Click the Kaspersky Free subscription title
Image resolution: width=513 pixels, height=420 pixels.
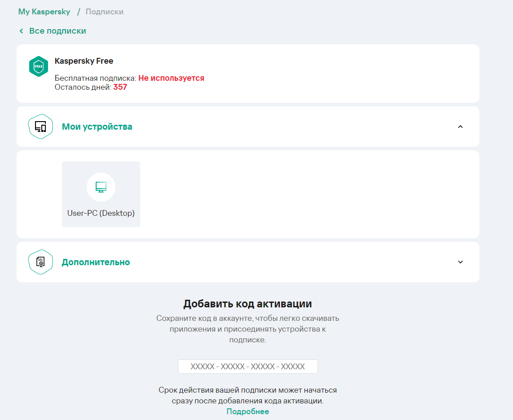pos(84,61)
